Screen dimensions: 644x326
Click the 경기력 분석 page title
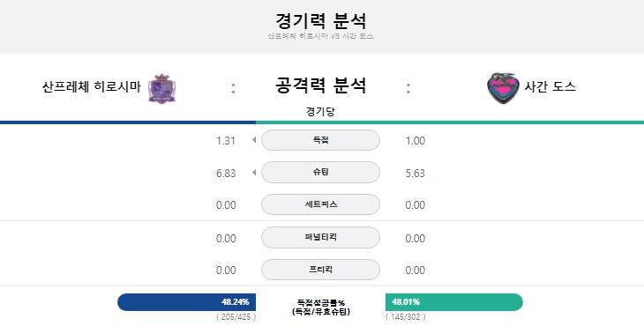(x=321, y=20)
